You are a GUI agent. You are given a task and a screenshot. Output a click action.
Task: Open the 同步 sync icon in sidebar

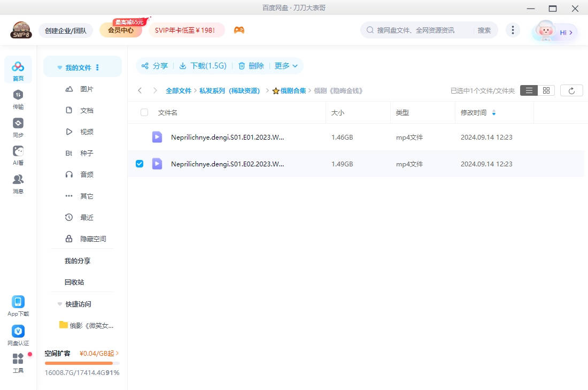coord(18,124)
